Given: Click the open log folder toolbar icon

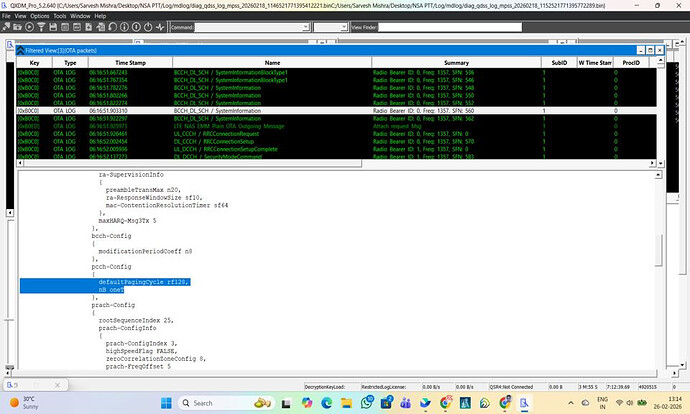Looking at the screenshot, I should [x=18, y=27].
